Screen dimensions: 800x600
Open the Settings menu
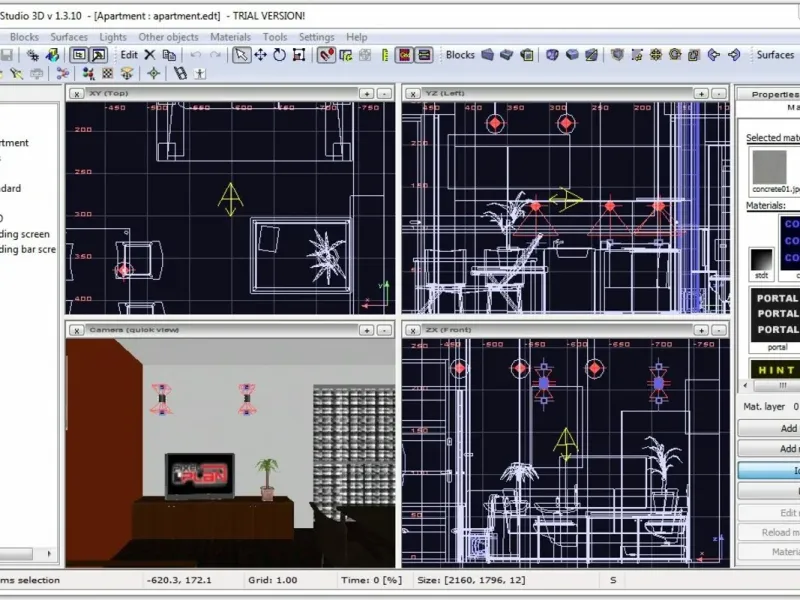click(x=316, y=37)
